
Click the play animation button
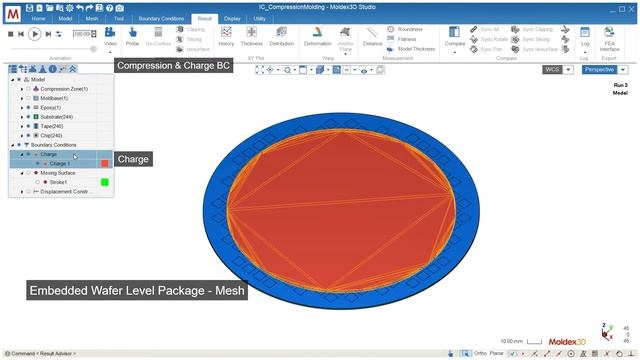35,34
